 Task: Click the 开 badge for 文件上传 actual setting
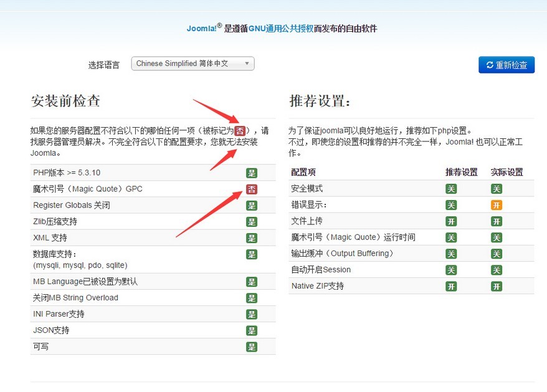coord(496,221)
